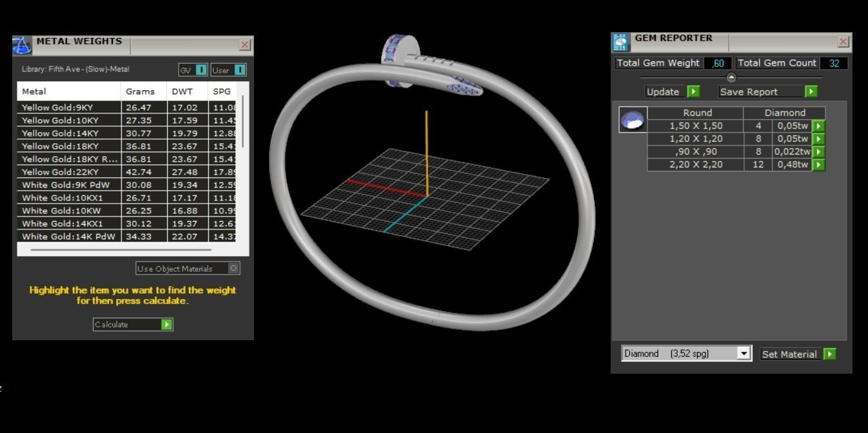
Task: Click the round diamond gem thumbnail
Action: click(x=633, y=120)
